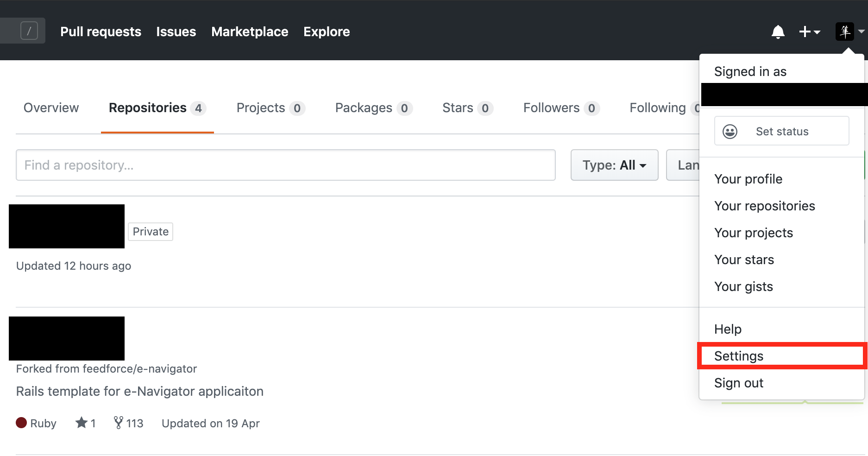This screenshot has height=456, width=868.
Task: Open the new repository plus icon
Action: coord(805,32)
